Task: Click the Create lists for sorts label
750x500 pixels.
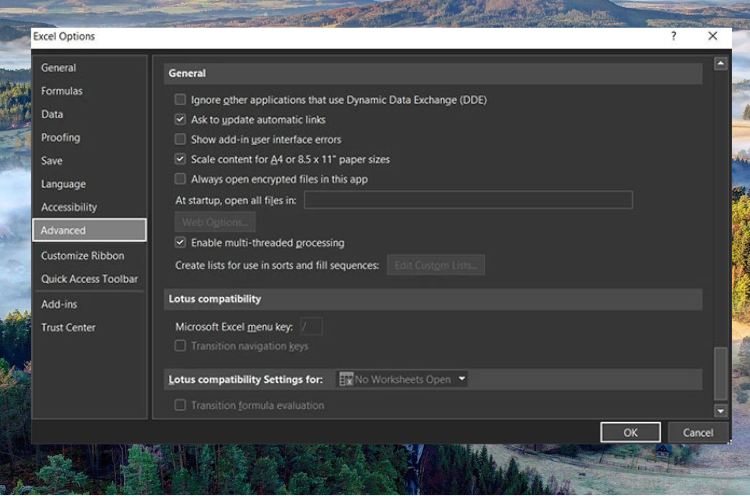Action: coord(277,266)
